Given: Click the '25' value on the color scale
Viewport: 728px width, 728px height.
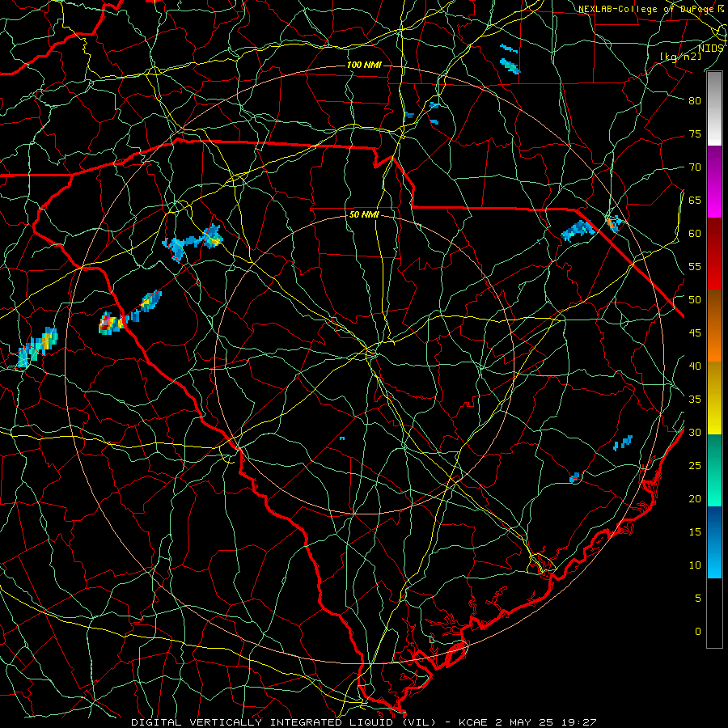Looking at the screenshot, I should click(695, 466).
